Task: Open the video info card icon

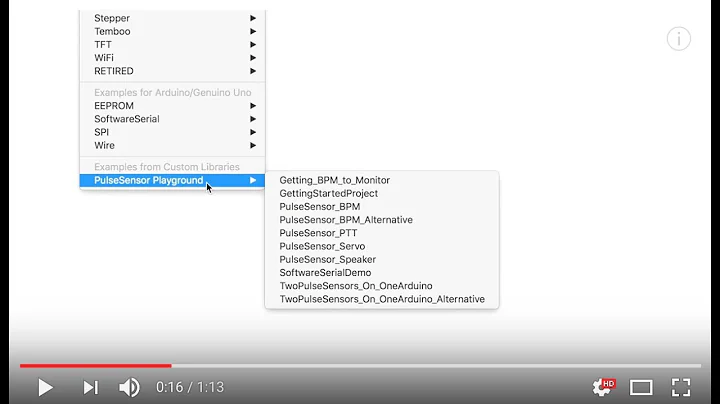Action: (679, 39)
